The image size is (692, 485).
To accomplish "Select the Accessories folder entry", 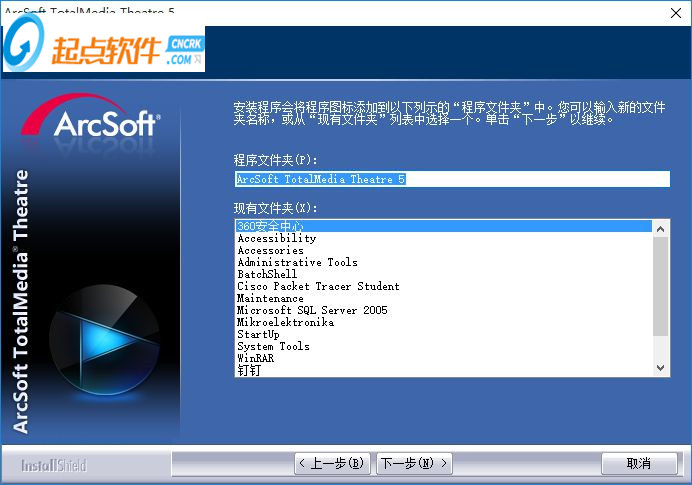I will (x=443, y=250).
